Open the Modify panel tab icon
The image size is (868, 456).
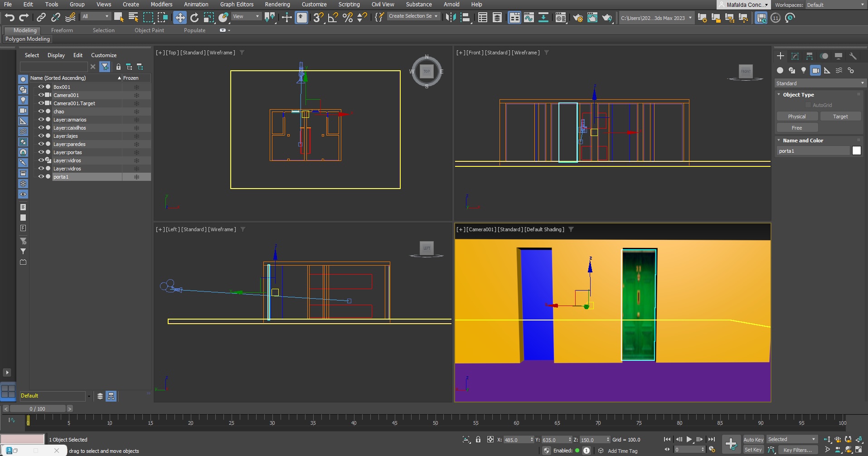(795, 56)
